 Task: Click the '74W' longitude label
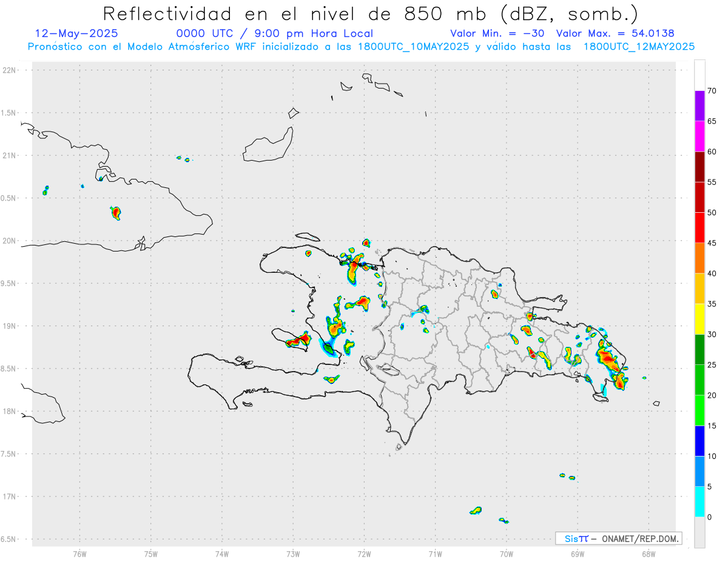[222, 554]
